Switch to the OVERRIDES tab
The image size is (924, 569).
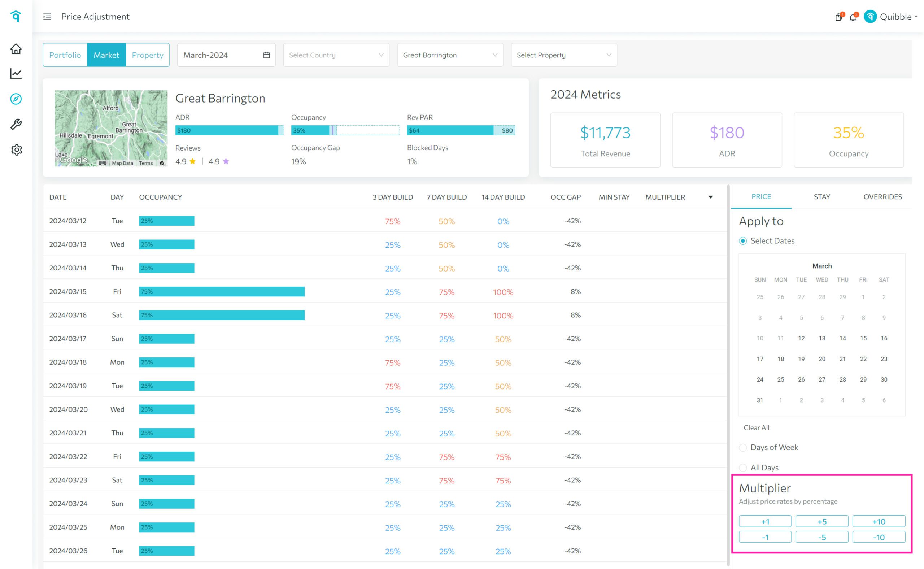click(882, 197)
